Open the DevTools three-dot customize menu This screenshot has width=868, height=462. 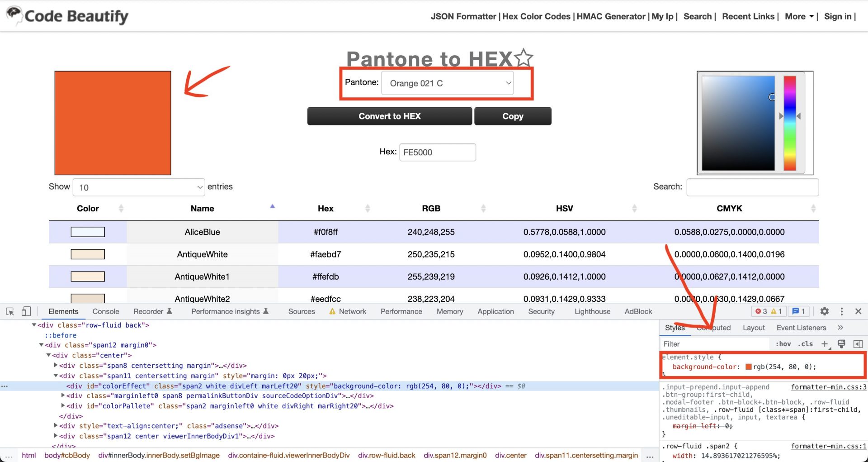click(x=841, y=311)
